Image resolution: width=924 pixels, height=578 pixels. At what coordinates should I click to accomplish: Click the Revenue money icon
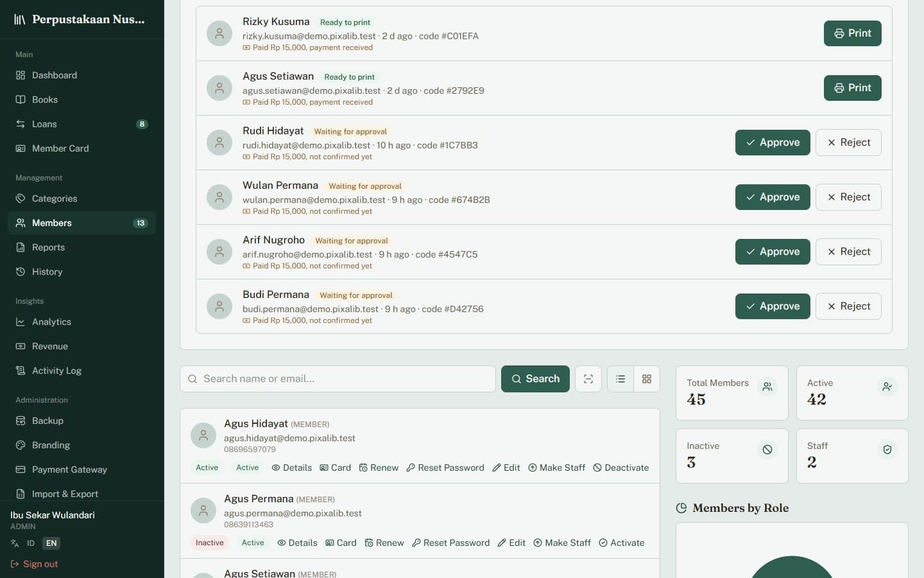[x=21, y=346]
